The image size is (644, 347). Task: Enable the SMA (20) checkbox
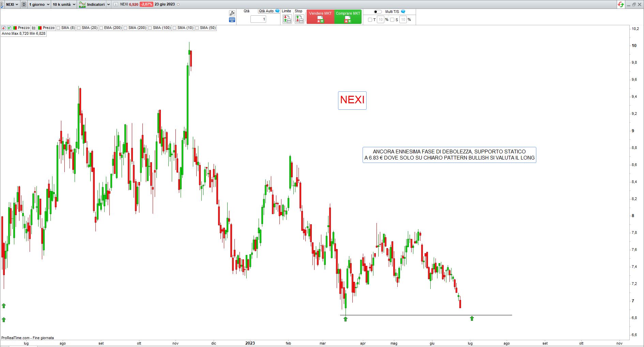coord(79,28)
